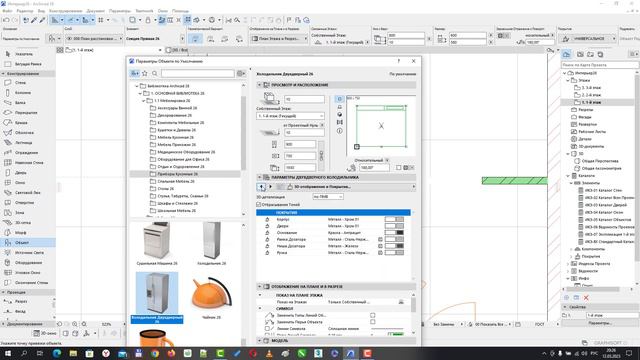The height and width of the screenshot is (360, 640).
Task: Click the search magnifier icon in dialog
Action: point(155,73)
